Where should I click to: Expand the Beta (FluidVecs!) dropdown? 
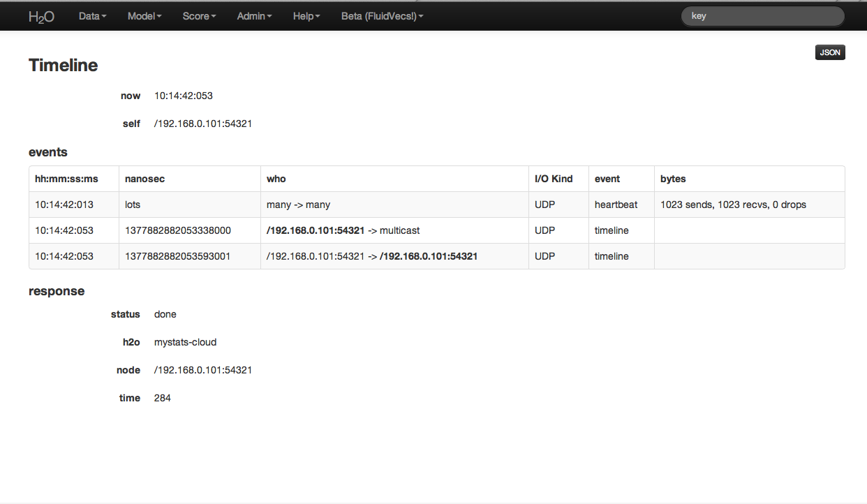pyautogui.click(x=382, y=16)
